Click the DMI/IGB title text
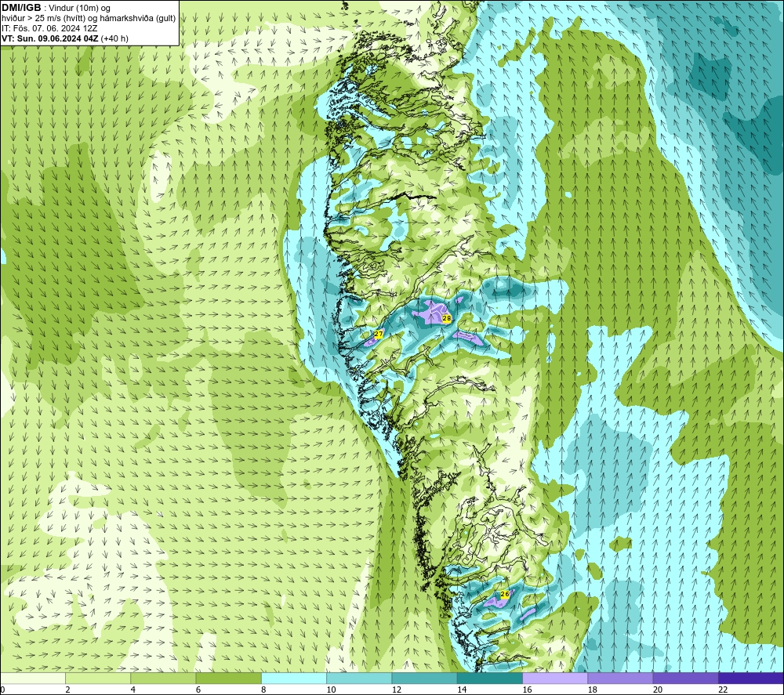 21,8
